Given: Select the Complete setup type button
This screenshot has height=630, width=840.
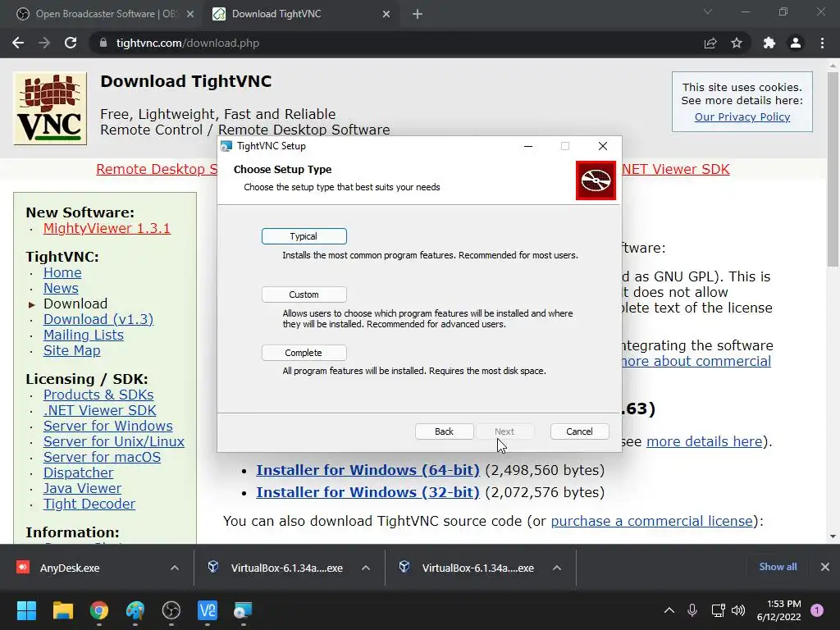Looking at the screenshot, I should (x=304, y=353).
